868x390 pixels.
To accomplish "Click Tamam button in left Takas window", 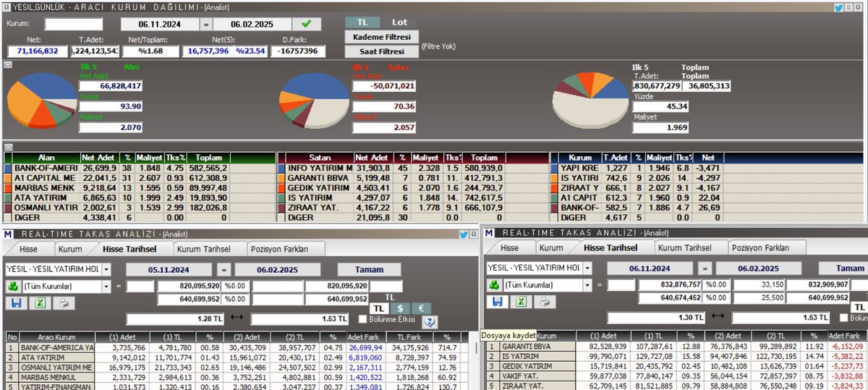I will pyautogui.click(x=370, y=269).
